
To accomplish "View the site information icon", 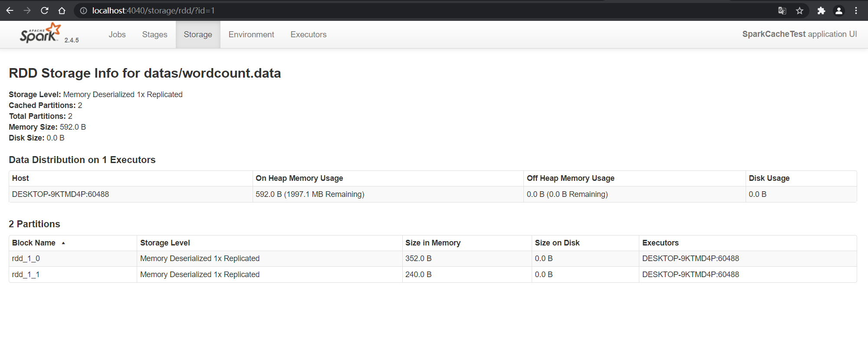I will 83,11.
